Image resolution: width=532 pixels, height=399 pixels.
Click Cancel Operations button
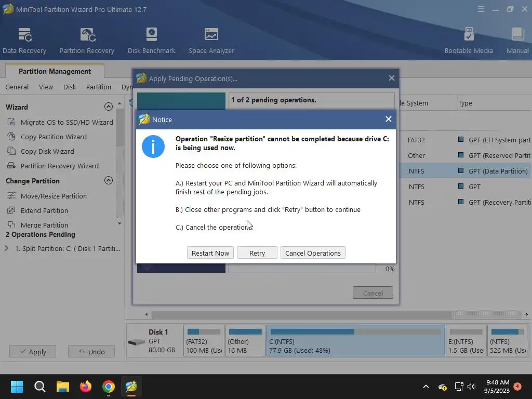(313, 253)
